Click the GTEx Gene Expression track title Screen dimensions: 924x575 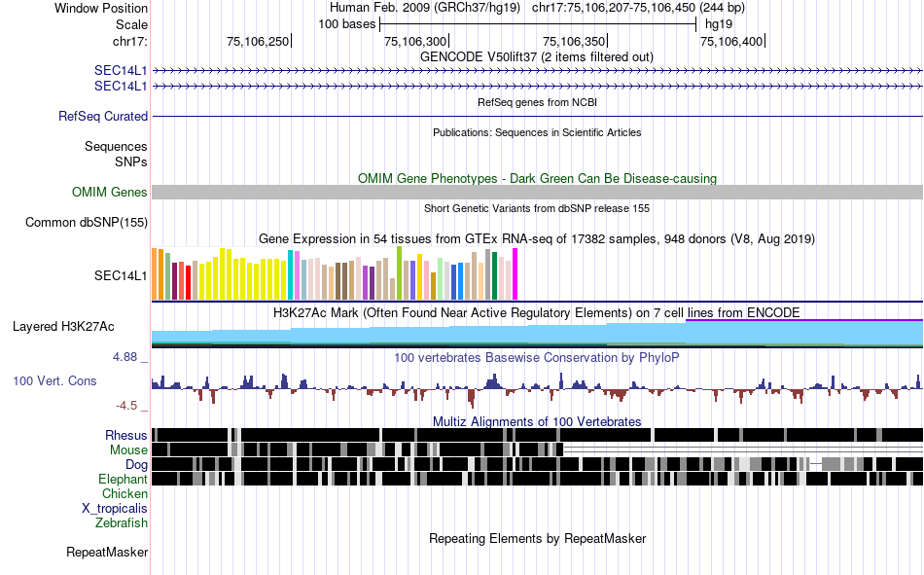coord(537,238)
